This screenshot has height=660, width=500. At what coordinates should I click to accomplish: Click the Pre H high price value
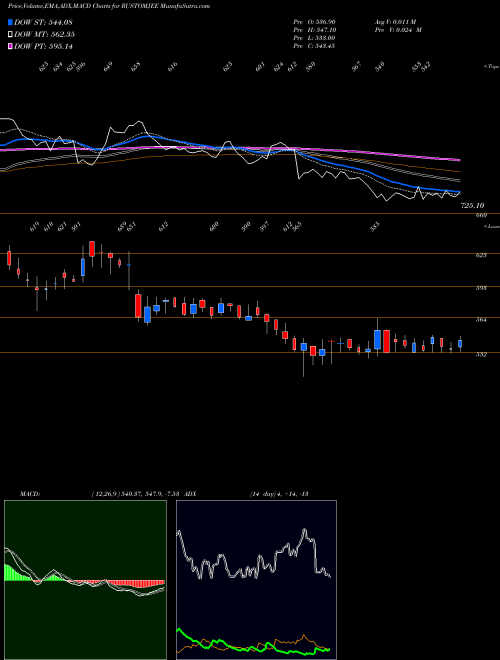[324, 30]
